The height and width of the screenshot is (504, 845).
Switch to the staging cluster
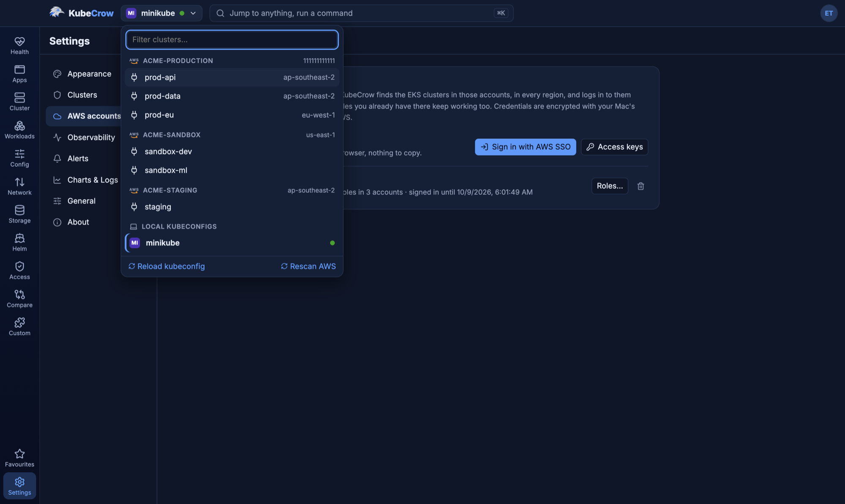coord(232,207)
